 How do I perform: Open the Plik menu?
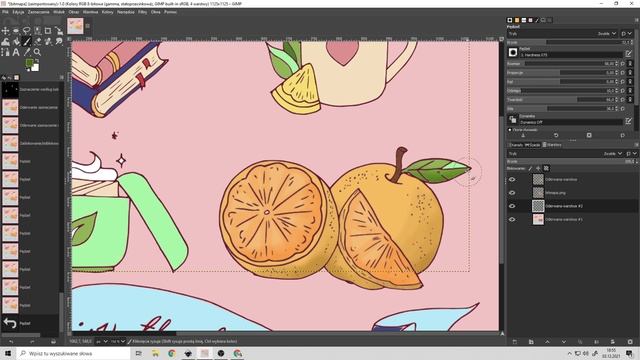5,12
